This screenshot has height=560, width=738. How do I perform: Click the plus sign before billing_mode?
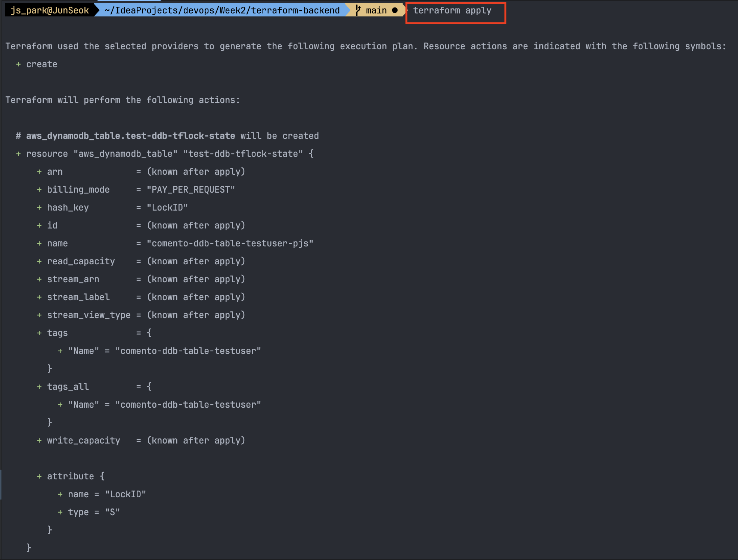click(x=39, y=190)
